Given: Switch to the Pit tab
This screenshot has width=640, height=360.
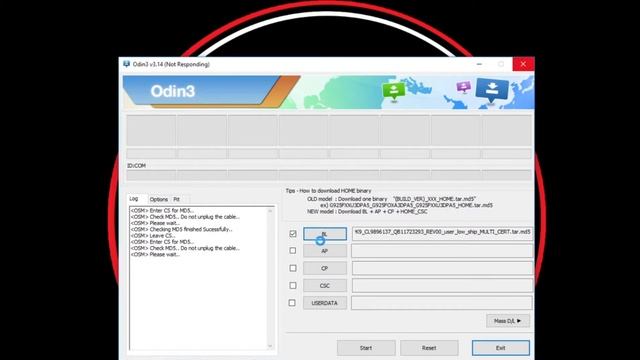Looking at the screenshot, I should (x=177, y=200).
